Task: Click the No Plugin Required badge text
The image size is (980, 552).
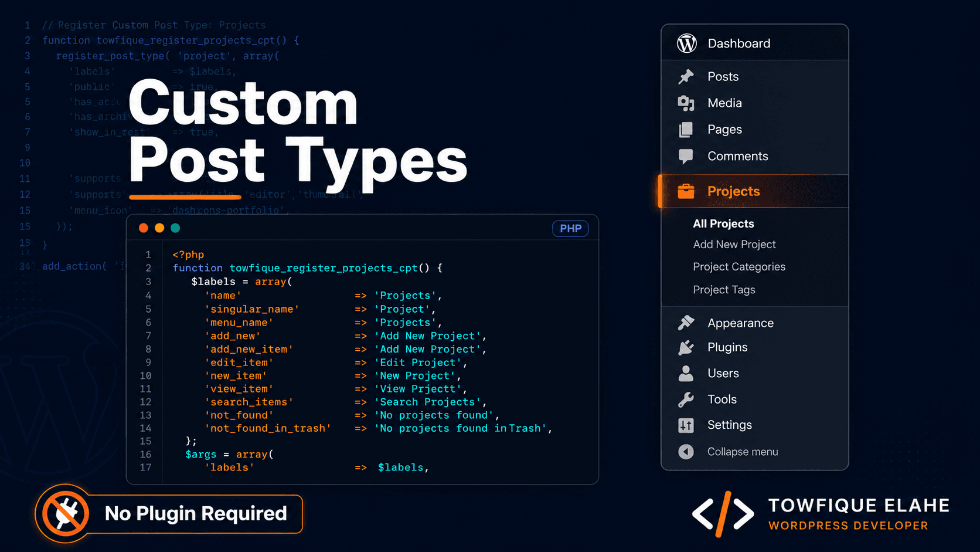Action: (196, 514)
